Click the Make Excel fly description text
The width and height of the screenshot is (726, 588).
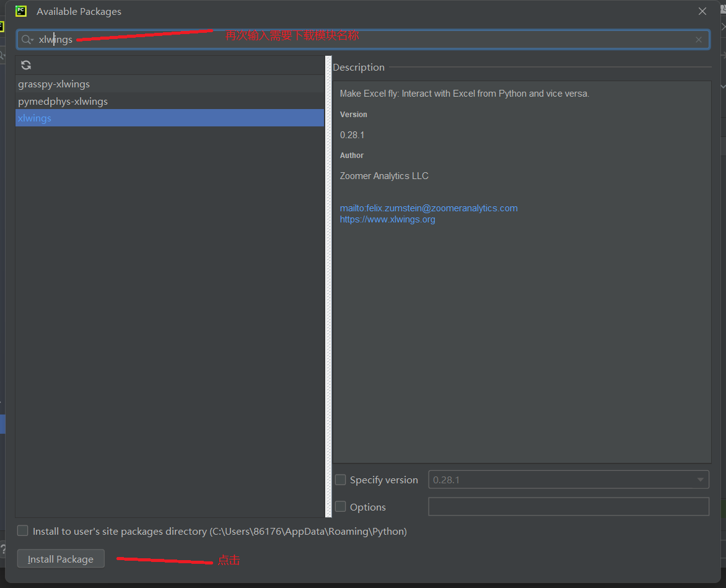tap(465, 94)
